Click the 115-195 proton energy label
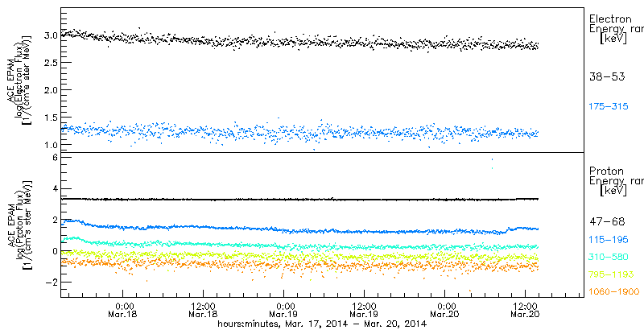 coord(609,240)
